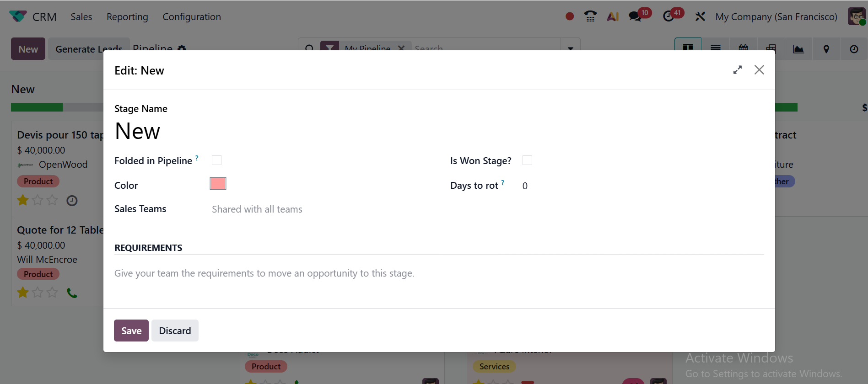Click the VoIP phone icon in navbar

590,16
